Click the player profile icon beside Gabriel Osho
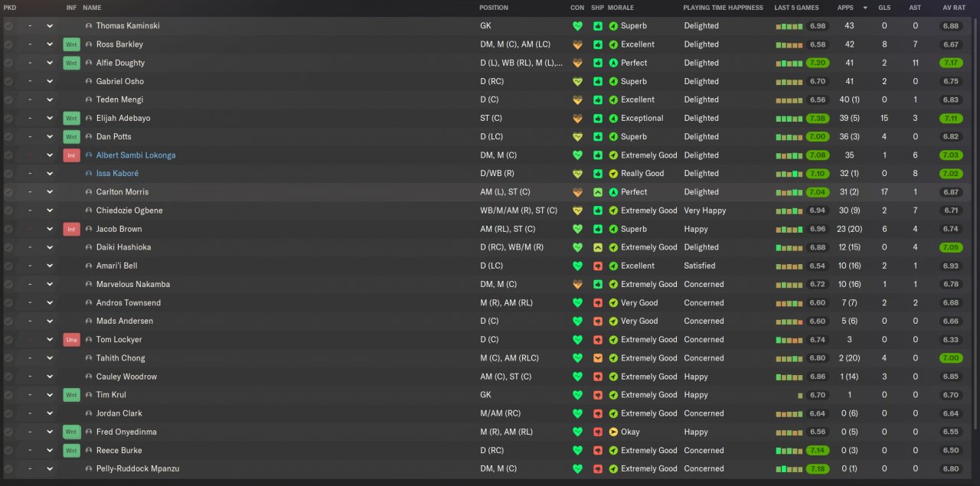 click(x=89, y=81)
